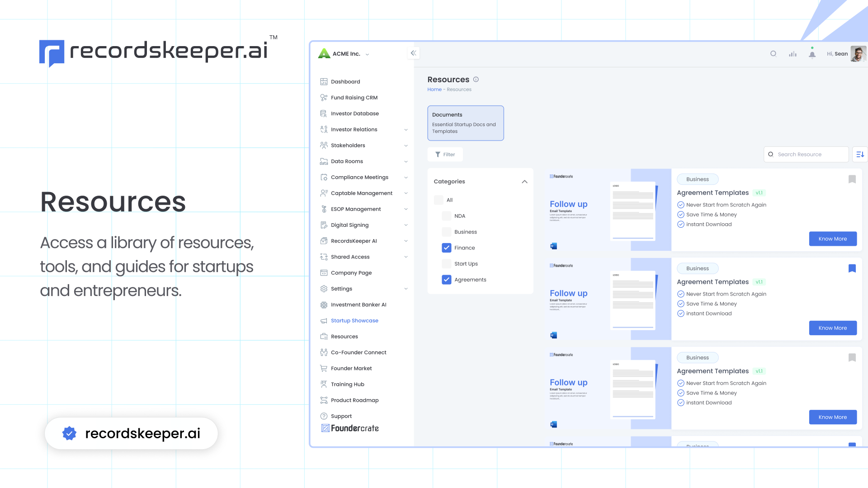The image size is (868, 488).
Task: Click the Investor Database icon
Action: click(324, 113)
